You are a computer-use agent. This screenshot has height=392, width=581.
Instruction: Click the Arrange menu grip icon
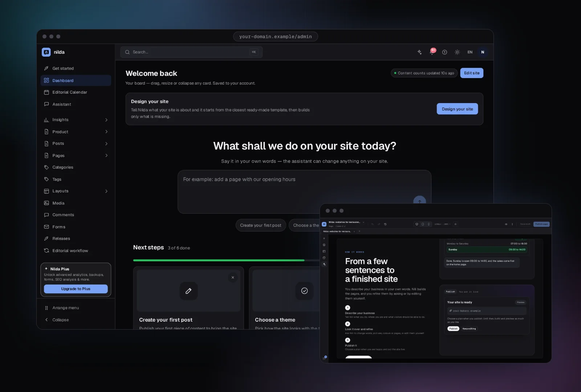46,308
